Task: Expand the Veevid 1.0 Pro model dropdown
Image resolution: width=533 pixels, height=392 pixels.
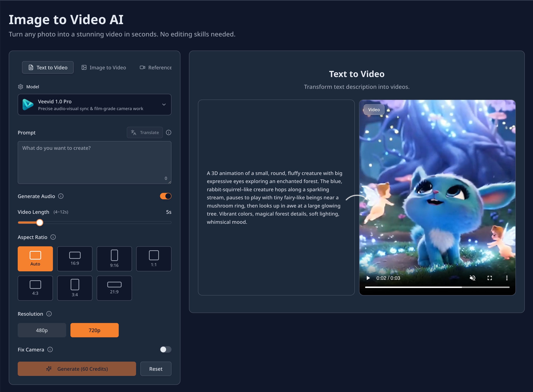Action: (x=164, y=105)
